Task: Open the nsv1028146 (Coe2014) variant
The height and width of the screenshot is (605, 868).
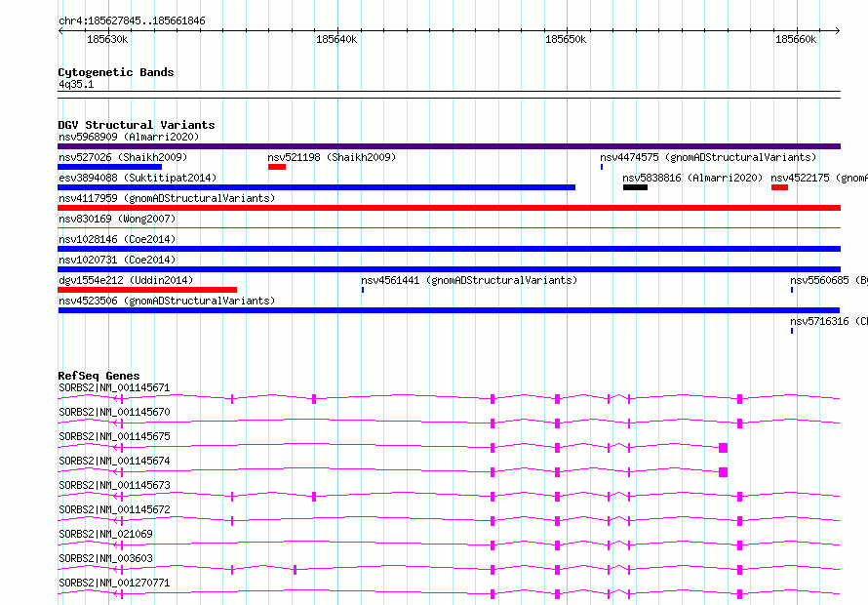Action: (x=449, y=249)
